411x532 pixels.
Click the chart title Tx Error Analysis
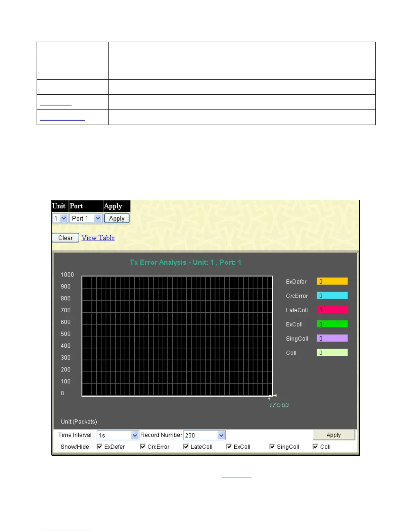click(x=185, y=262)
